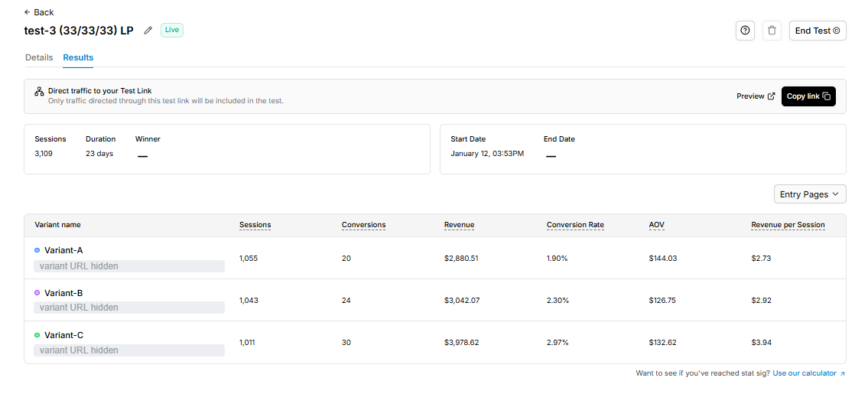Image resolution: width=868 pixels, height=394 pixels.
Task: Copy the test link
Action: pyautogui.click(x=808, y=96)
